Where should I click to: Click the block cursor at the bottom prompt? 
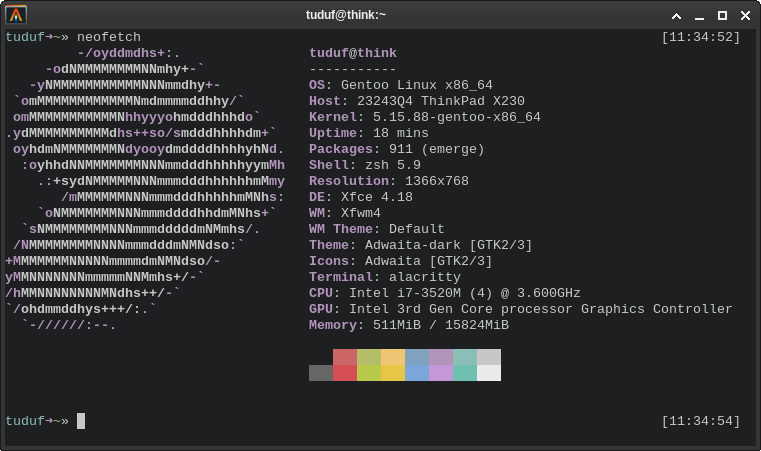[81, 421]
